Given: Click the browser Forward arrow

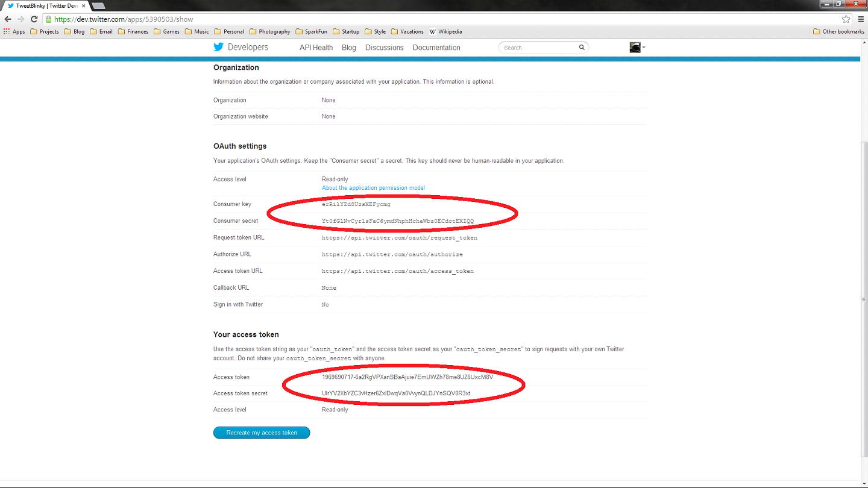Looking at the screenshot, I should coord(21,19).
